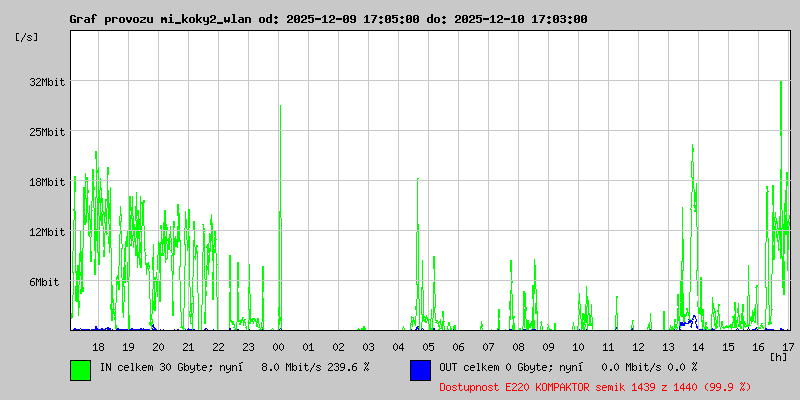
Task: Click the hour 06 x-axis label
Action: point(459,347)
